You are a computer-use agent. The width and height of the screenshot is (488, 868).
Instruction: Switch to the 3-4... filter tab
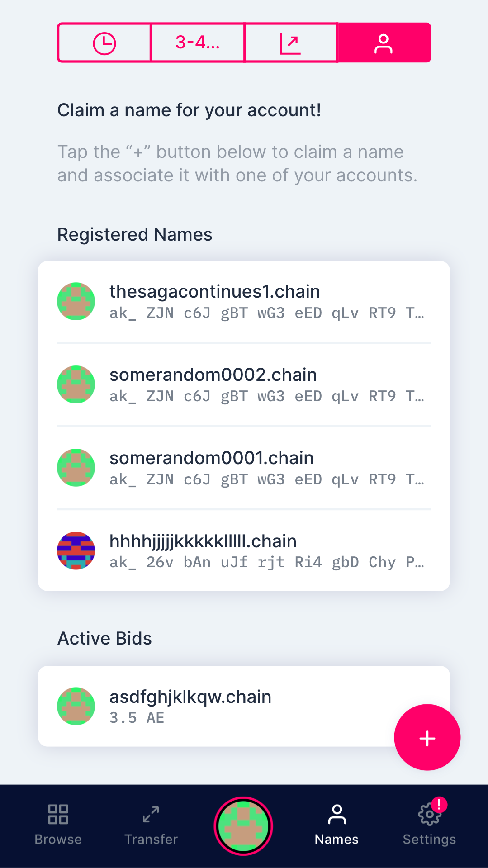197,42
